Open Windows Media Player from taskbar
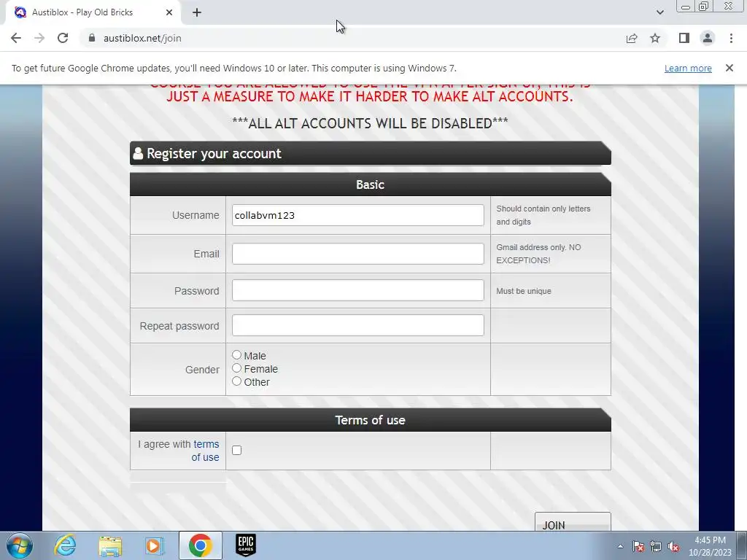Image resolution: width=747 pixels, height=560 pixels. [x=154, y=545]
